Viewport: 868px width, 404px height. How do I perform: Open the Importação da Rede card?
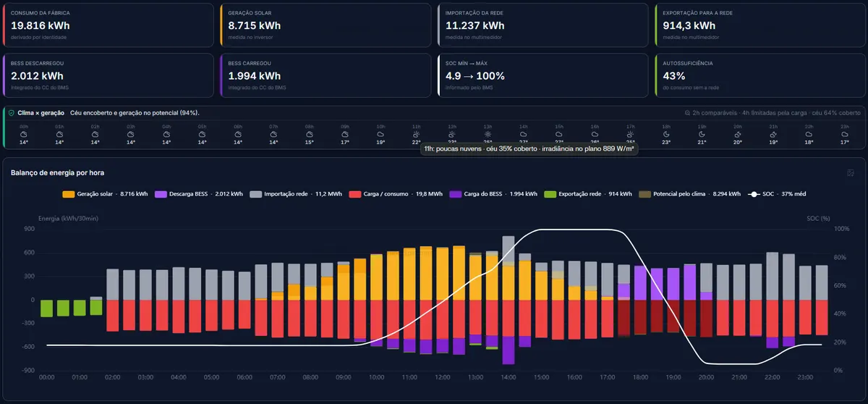[x=543, y=25]
